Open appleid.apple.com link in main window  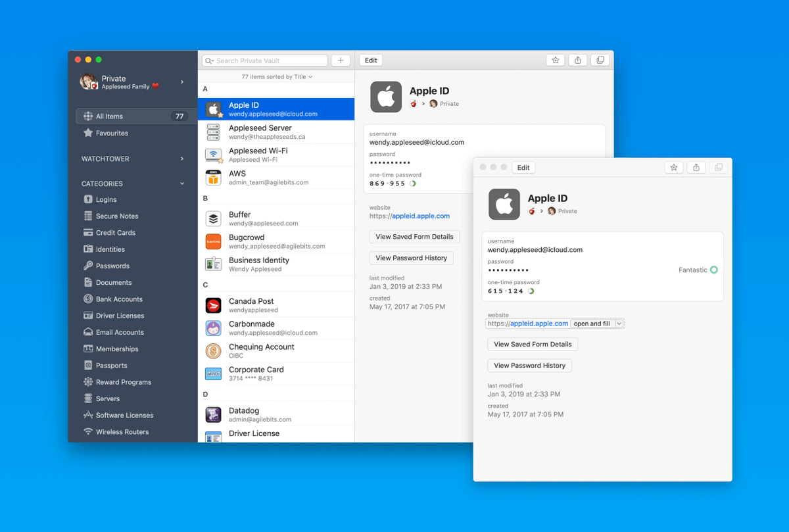(421, 216)
